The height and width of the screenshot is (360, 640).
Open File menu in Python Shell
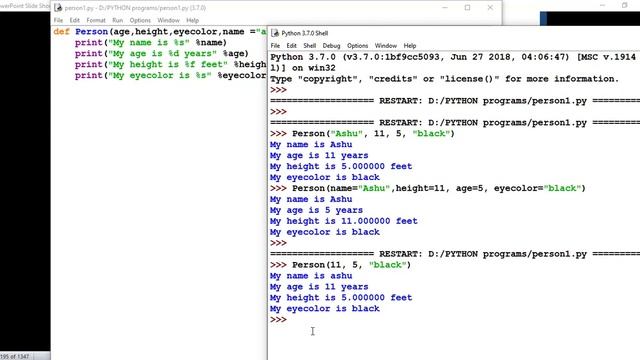tap(276, 46)
